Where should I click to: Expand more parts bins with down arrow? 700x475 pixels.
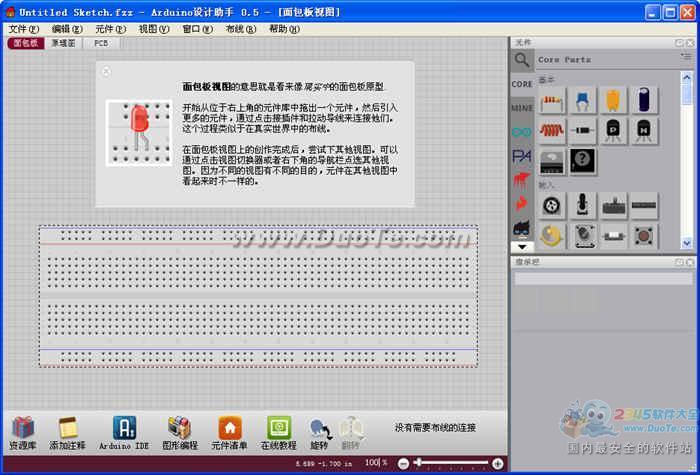(522, 247)
